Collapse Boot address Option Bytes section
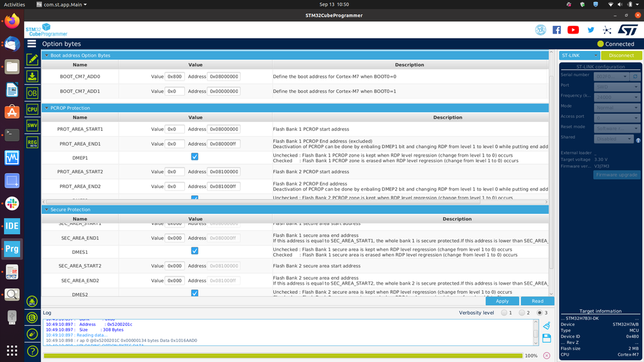This screenshot has height=362, width=644. pyautogui.click(x=46, y=55)
